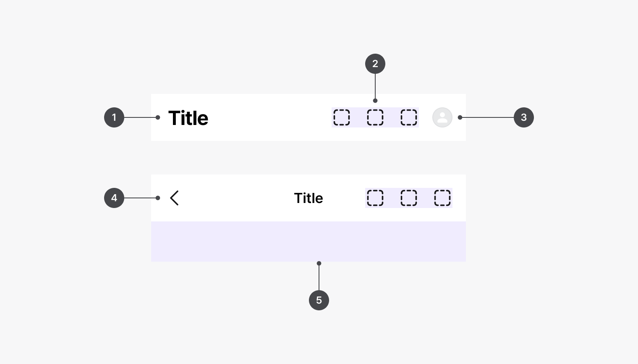638x364 pixels.
Task: Click the connector dot beside the back chevron
Action: 158,198
